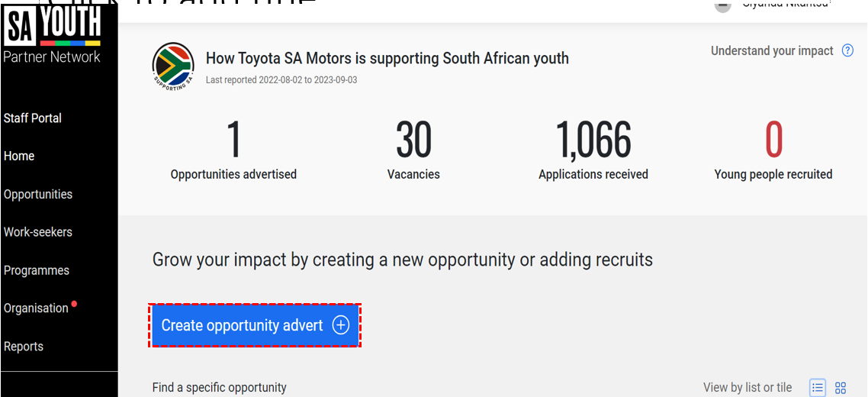Open Staff Portal in sidebar
This screenshot has width=868, height=397.
point(33,118)
